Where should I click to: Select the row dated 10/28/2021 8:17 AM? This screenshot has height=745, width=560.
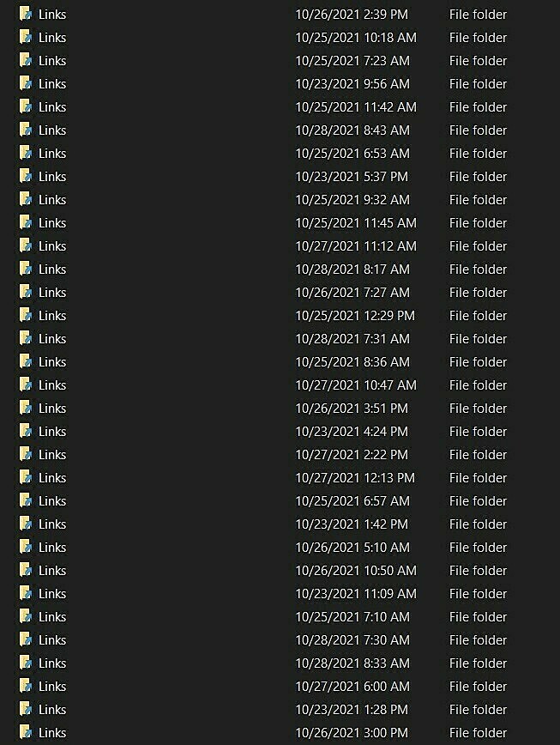280,269
